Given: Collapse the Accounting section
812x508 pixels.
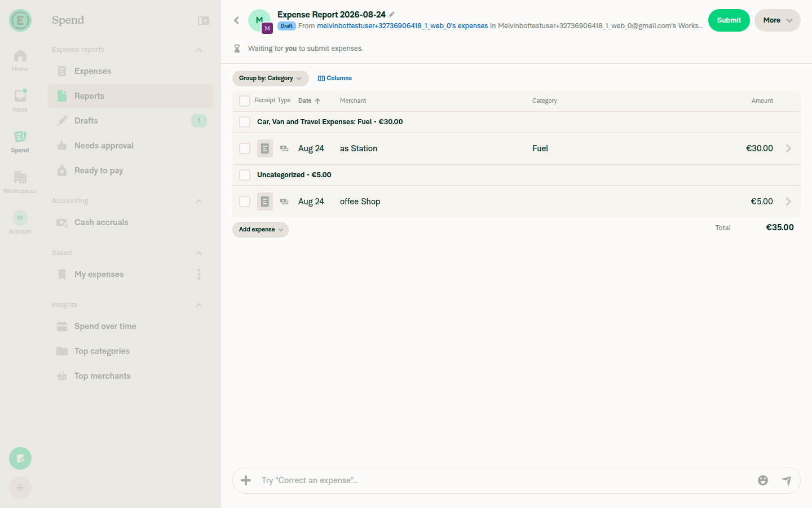Looking at the screenshot, I should pos(199,201).
